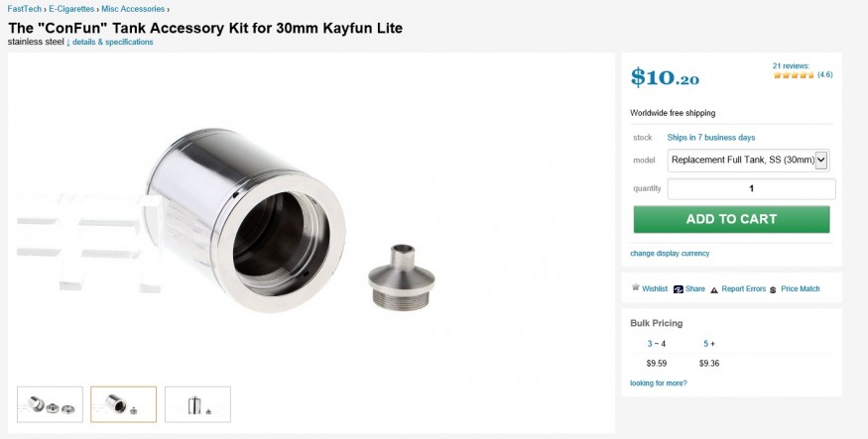
Task: Open the FastTech breadcrumb link
Action: point(25,9)
